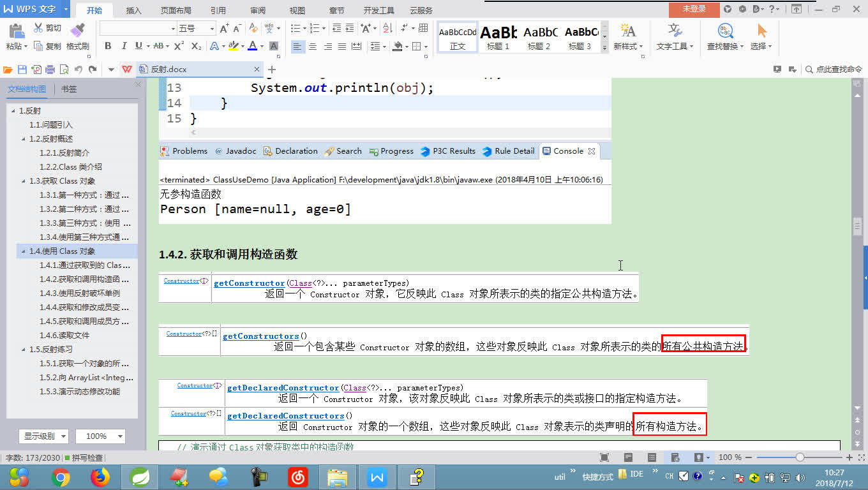Screen dimensions: 868x490
Task: Collapse the 1.4.使用 Class 对象 tree node
Action: (24, 251)
